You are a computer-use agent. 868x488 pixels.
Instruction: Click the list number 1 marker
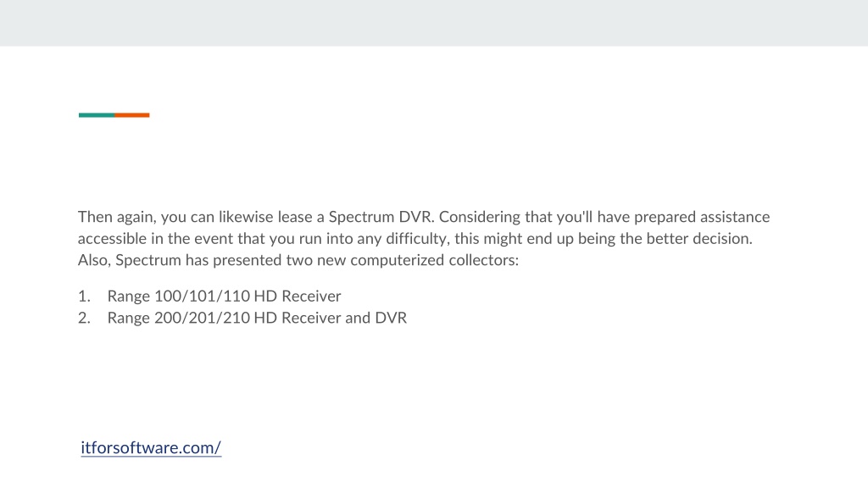click(84, 296)
